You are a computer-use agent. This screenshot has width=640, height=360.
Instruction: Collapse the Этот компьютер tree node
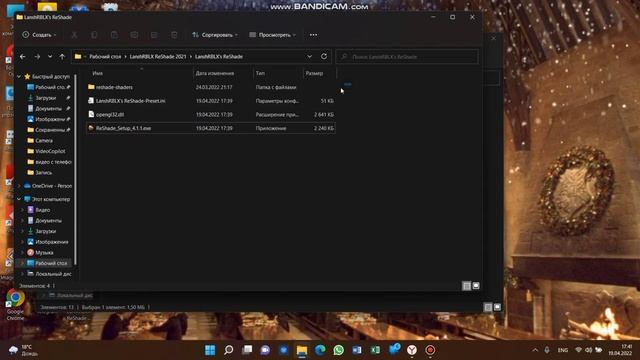pos(19,199)
